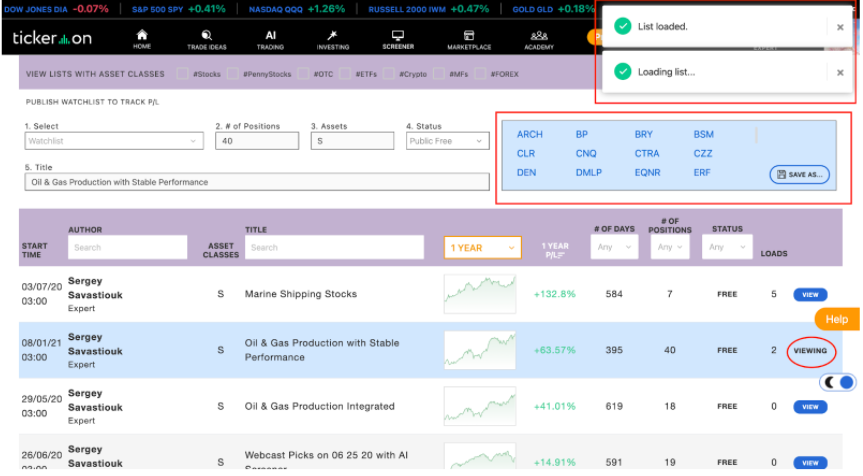Switch the dark mode toggle
This screenshot has width=863, height=476.
point(838,382)
